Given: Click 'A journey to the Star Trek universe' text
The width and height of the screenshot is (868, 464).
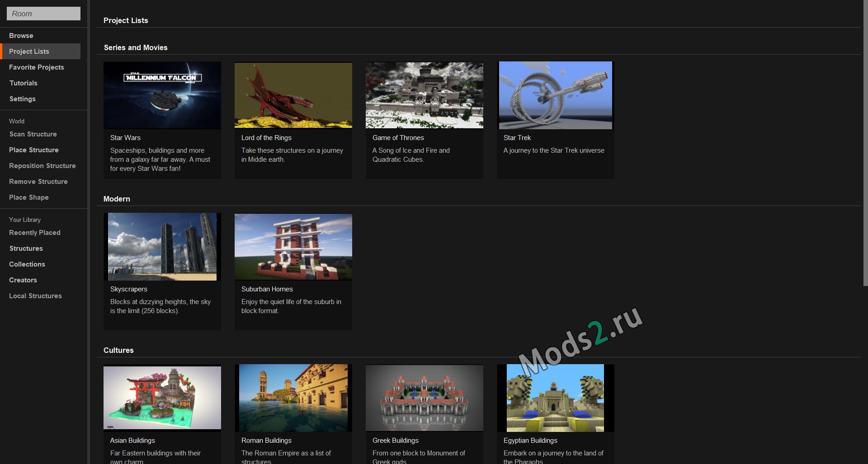Looking at the screenshot, I should pos(554,150).
